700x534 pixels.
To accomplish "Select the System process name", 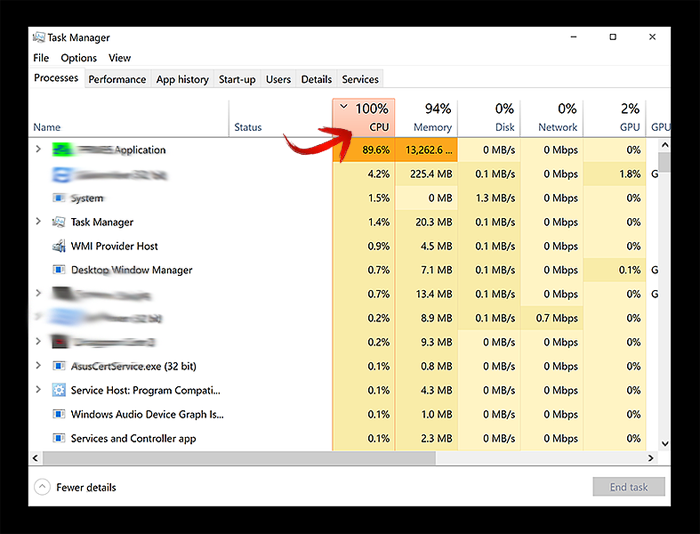I will 87,198.
